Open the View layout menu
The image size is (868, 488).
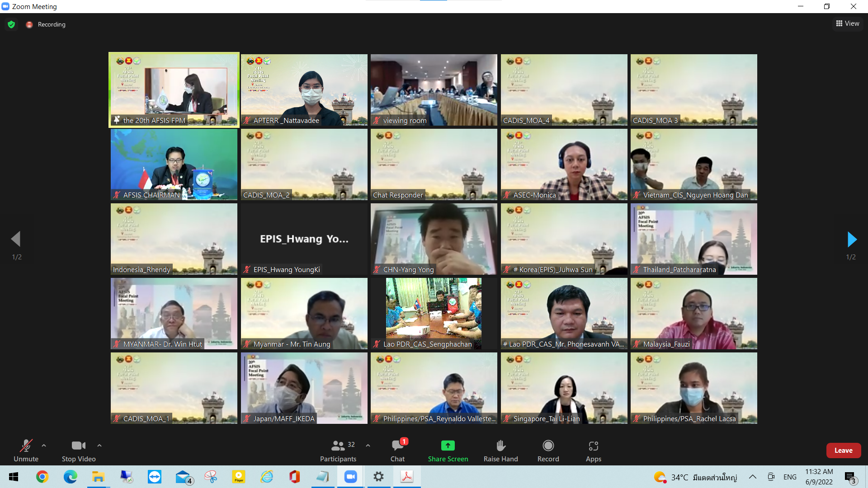tap(848, 23)
